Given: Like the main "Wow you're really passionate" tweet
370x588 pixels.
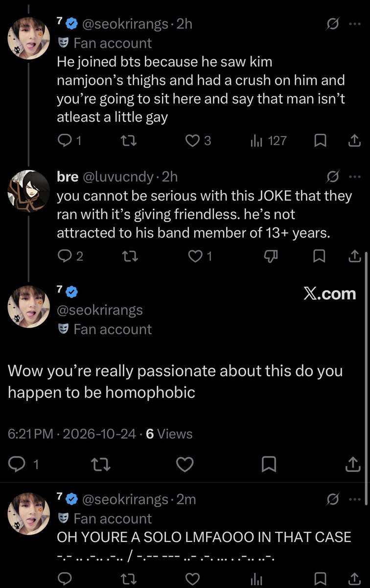Looking at the screenshot, I should tap(185, 465).
